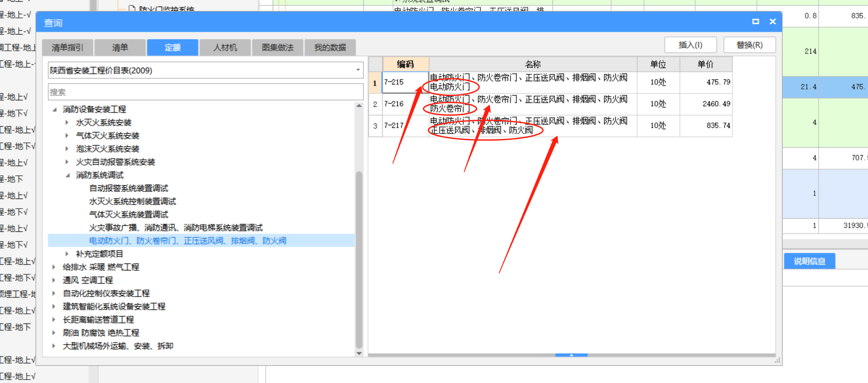Click 31930 value cell in background window

pyautogui.click(x=843, y=226)
